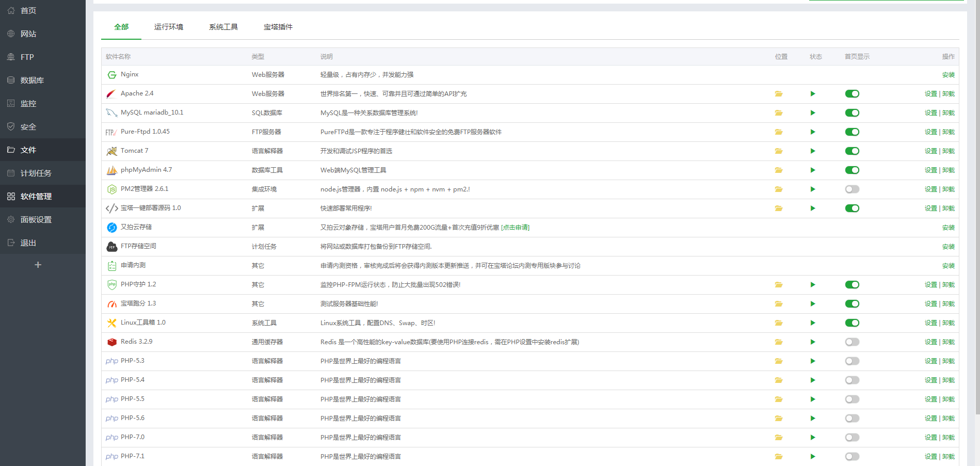Click 安装 for 又拍云存储
The height and width of the screenshot is (466, 980).
(949, 228)
